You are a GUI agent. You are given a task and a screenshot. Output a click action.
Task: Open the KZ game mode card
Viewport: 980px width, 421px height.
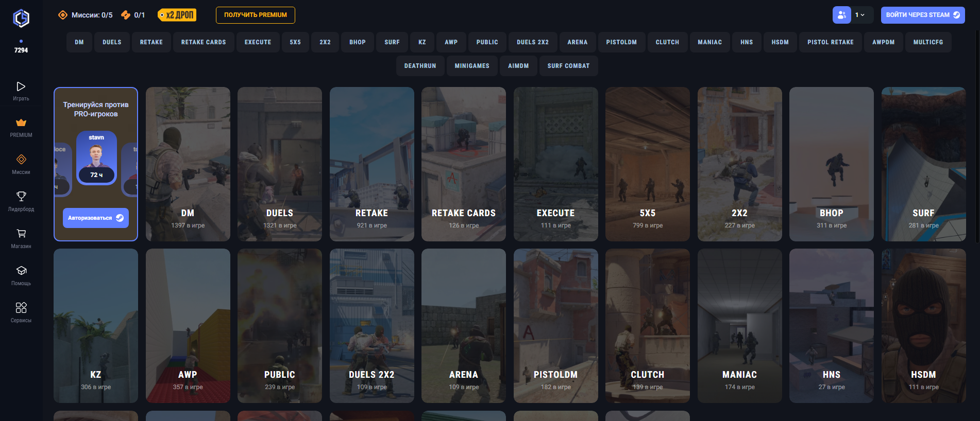(96, 326)
